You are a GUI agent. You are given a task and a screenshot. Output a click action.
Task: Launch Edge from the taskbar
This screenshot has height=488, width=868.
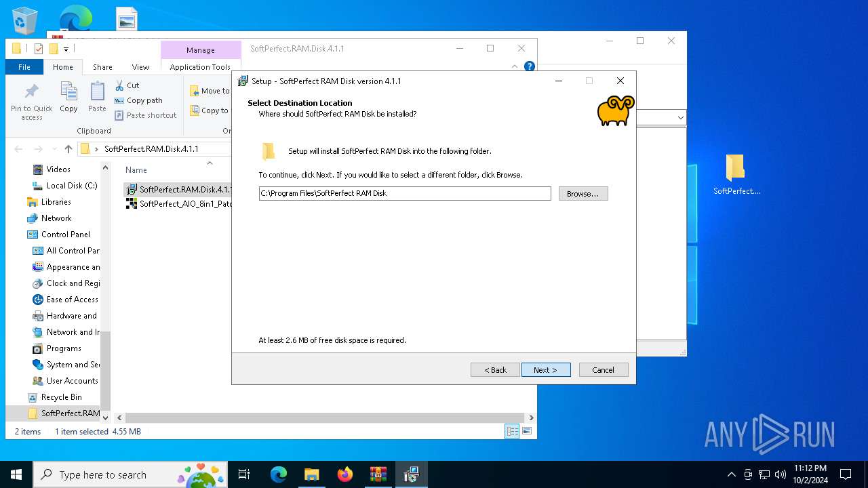coord(278,474)
